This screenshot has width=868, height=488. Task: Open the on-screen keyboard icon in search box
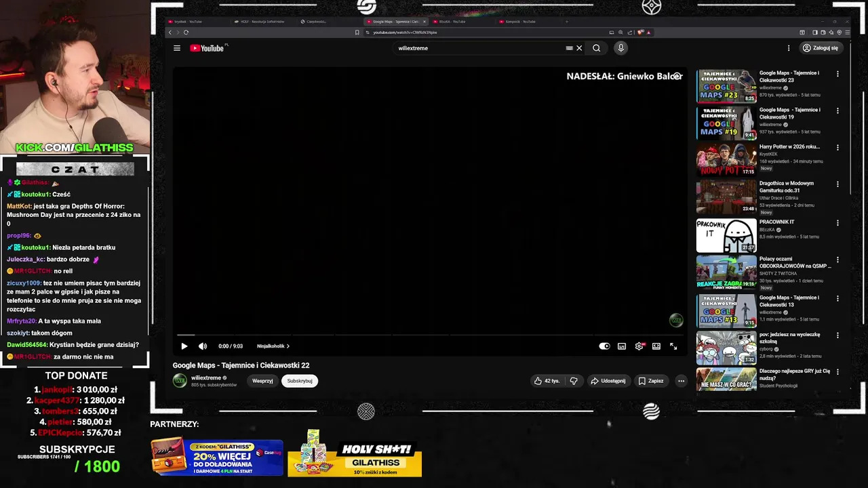pyautogui.click(x=570, y=48)
